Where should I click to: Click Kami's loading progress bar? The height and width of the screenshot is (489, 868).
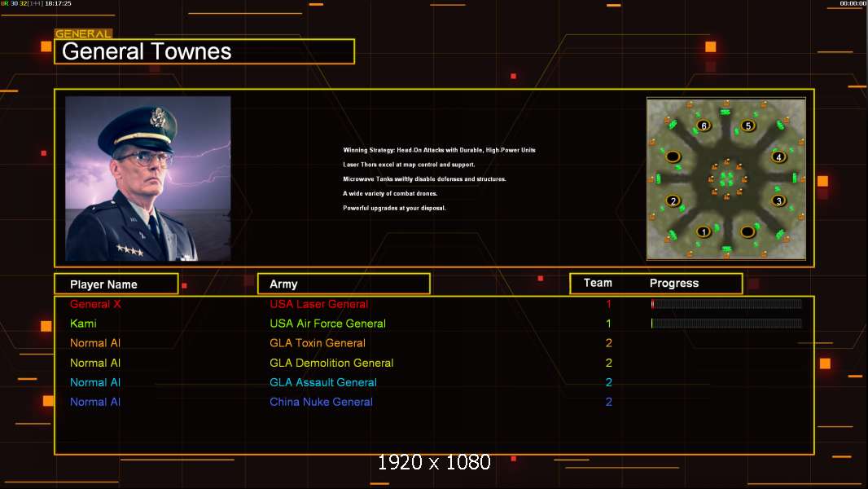726,323
